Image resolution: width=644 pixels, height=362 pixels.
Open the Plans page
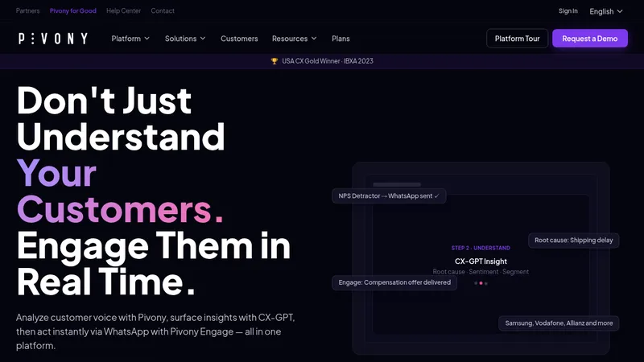tap(341, 39)
